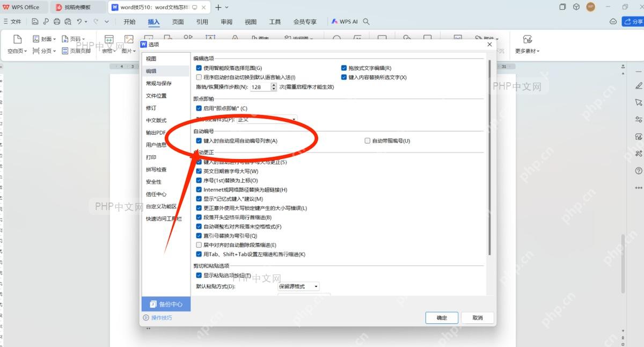Click the Redo arrow icon
This screenshot has width=644, height=347.
pos(96,21)
